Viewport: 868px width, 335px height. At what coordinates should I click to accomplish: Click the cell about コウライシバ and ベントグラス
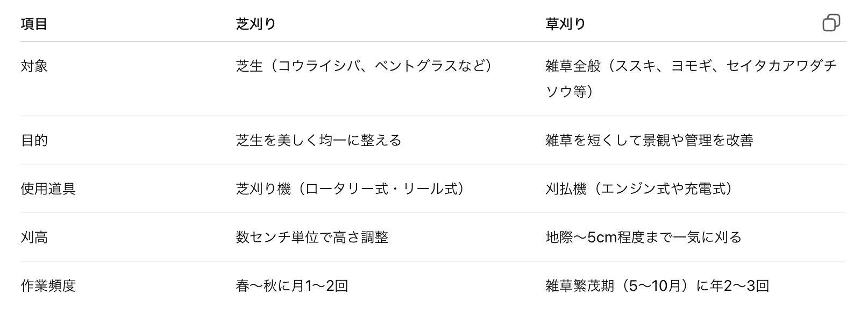tap(364, 66)
